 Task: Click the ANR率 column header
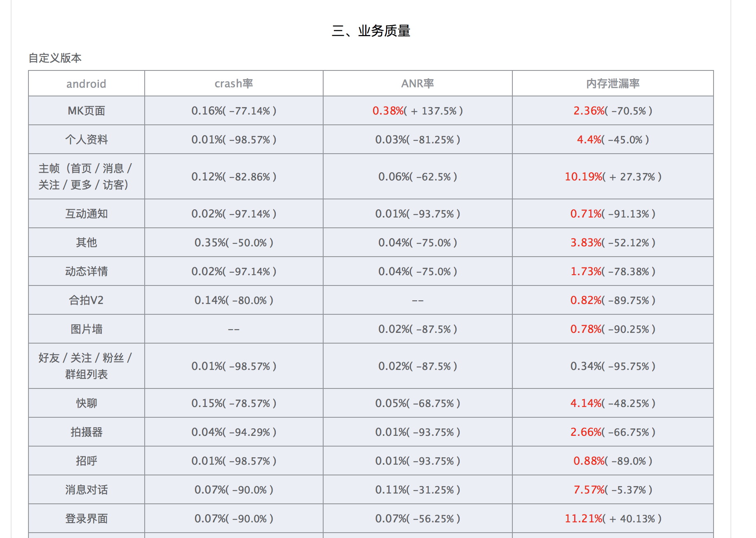(x=417, y=84)
